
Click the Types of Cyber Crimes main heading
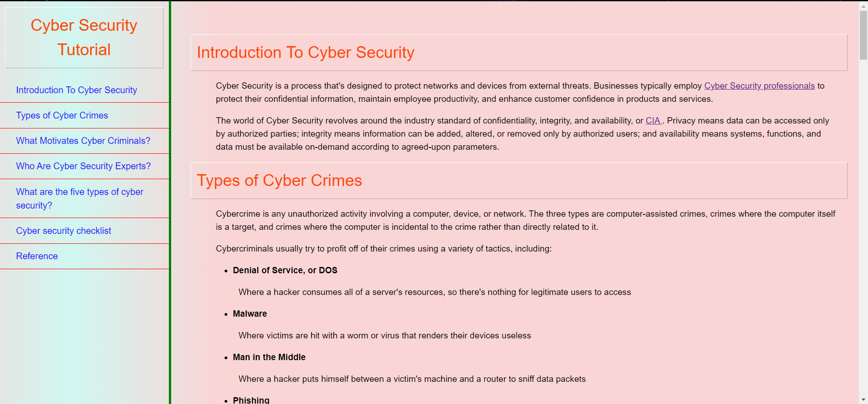[x=279, y=181]
